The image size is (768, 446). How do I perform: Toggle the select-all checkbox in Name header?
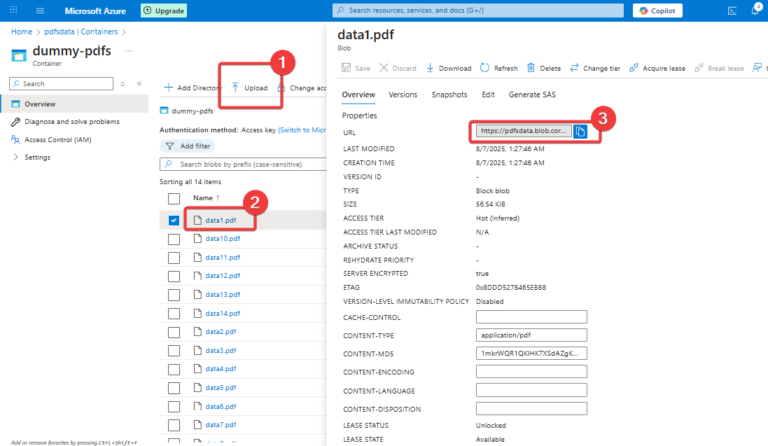[x=174, y=198]
